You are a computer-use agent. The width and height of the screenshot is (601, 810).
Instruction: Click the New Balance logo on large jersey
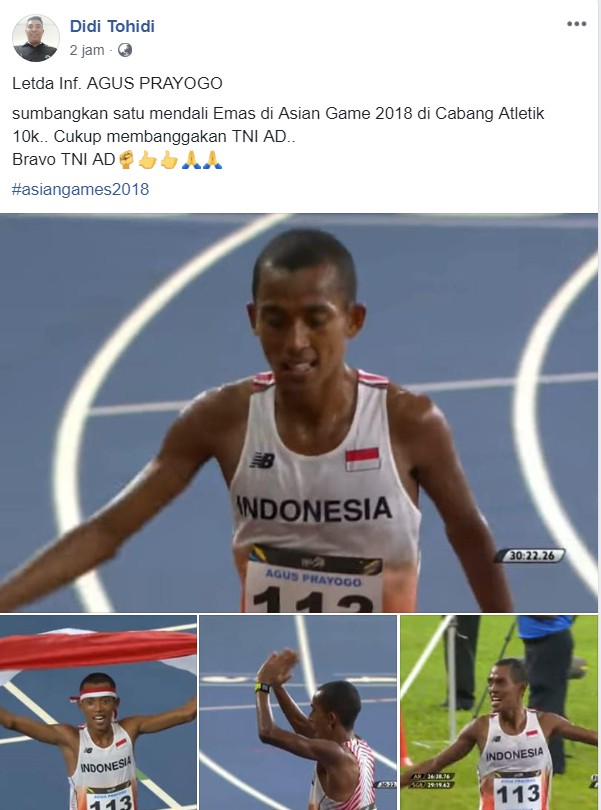click(262, 460)
